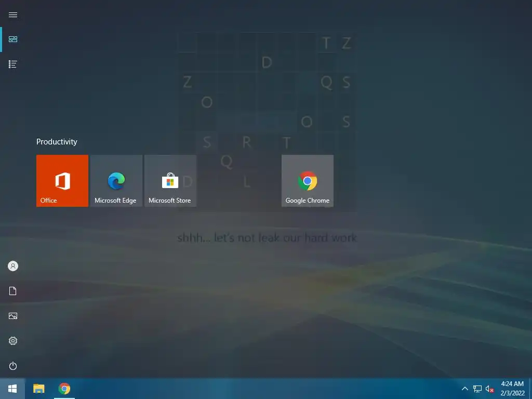
Task: Select the Pinned tiles view icon
Action: pos(13,39)
